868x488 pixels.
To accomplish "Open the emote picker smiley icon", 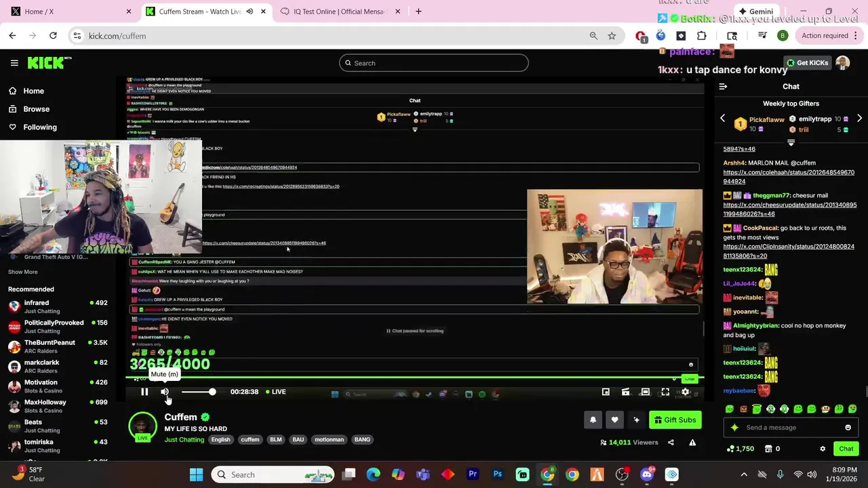I will [x=848, y=428].
